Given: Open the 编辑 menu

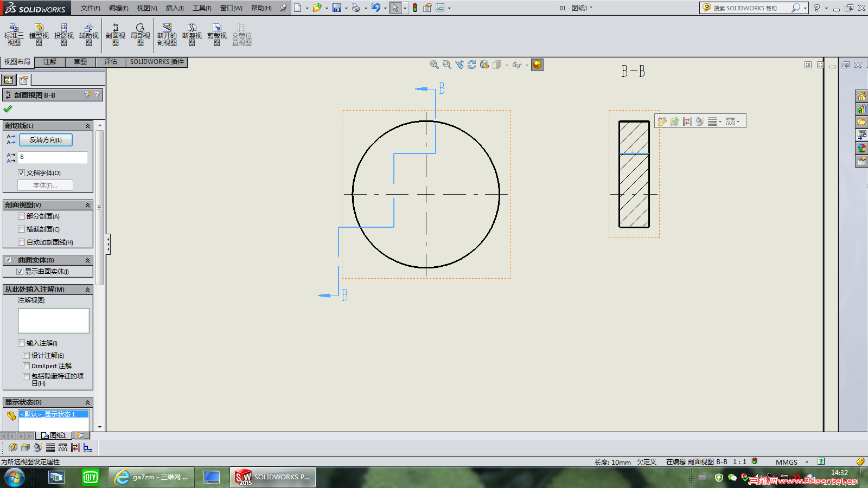Looking at the screenshot, I should click(x=119, y=8).
